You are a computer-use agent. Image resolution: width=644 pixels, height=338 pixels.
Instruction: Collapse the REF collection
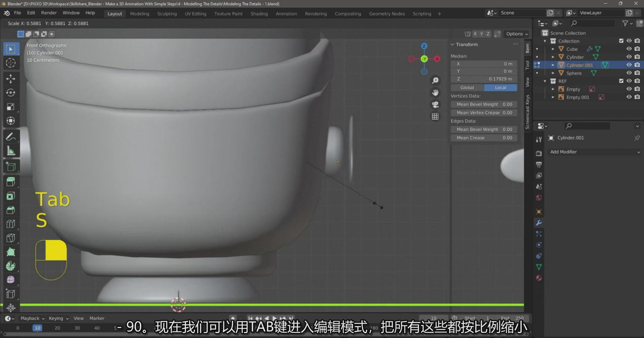[x=545, y=81]
